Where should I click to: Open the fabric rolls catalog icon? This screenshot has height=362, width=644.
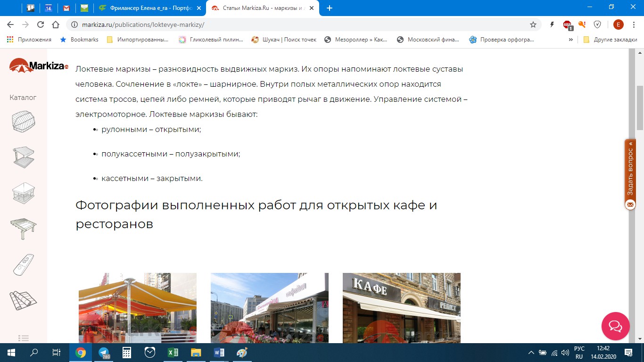click(x=23, y=301)
